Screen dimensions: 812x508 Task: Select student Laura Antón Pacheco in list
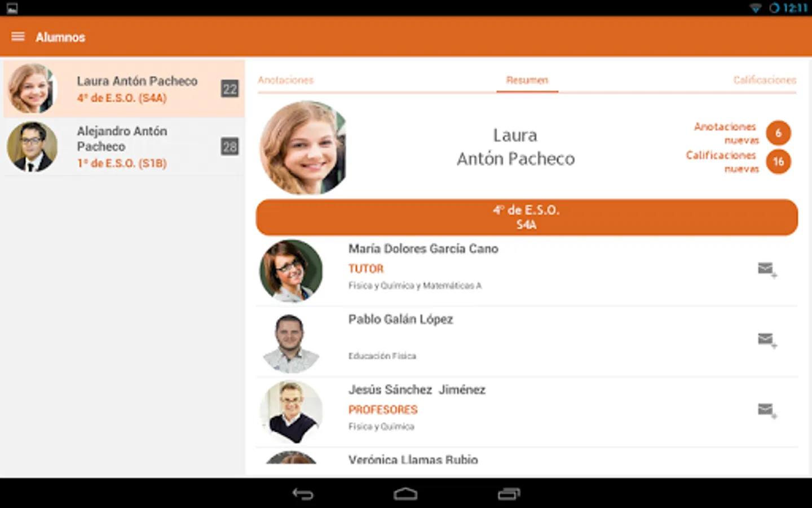click(x=124, y=89)
